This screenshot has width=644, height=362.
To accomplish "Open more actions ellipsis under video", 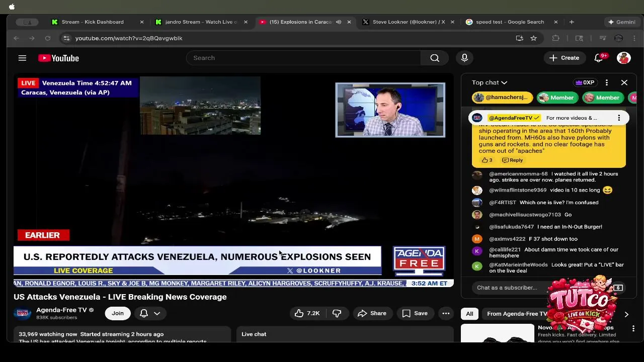I will point(446,313).
